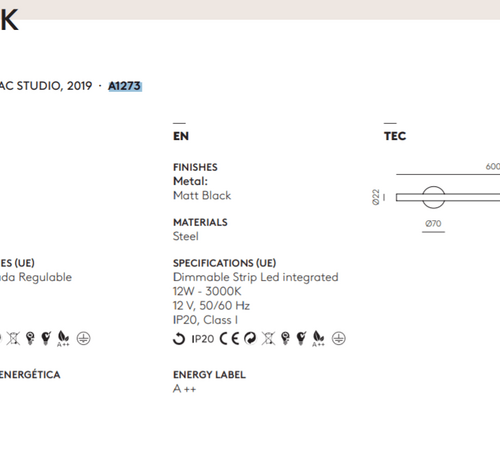Click the CE marking icon
This screenshot has width=500, height=450.
230,339
